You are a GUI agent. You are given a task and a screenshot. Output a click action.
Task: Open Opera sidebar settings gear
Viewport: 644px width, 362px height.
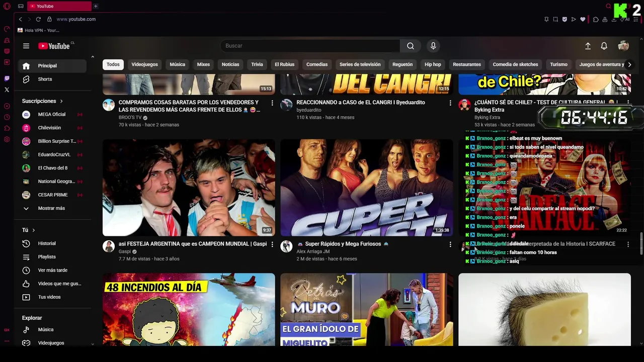click(x=7, y=139)
